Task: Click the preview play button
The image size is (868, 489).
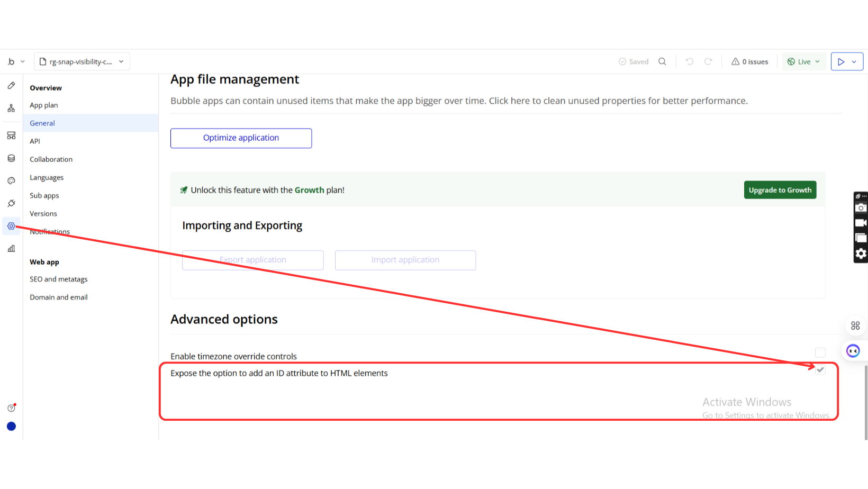Action: point(840,61)
